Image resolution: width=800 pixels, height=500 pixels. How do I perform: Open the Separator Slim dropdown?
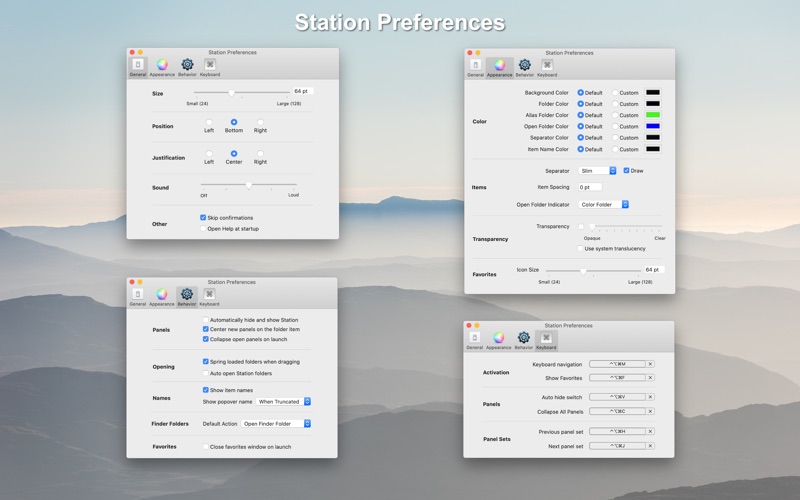(597, 170)
